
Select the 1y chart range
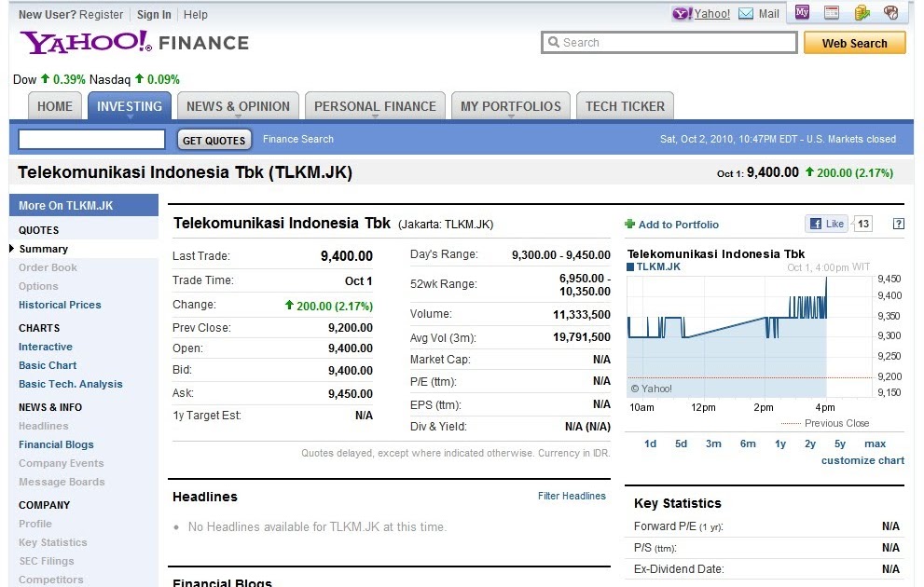[x=780, y=444]
